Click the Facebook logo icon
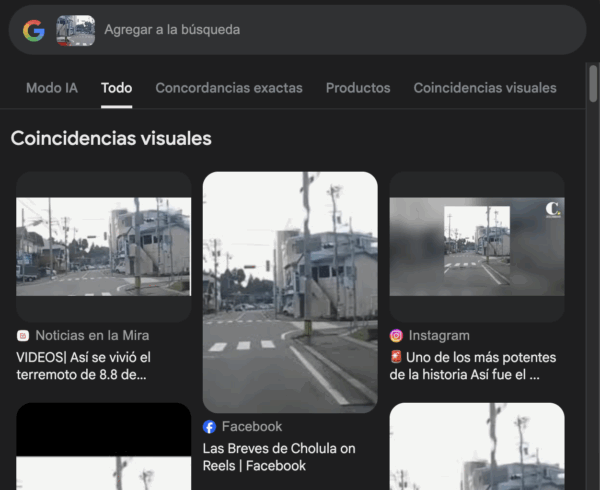600x490 pixels. (209, 427)
